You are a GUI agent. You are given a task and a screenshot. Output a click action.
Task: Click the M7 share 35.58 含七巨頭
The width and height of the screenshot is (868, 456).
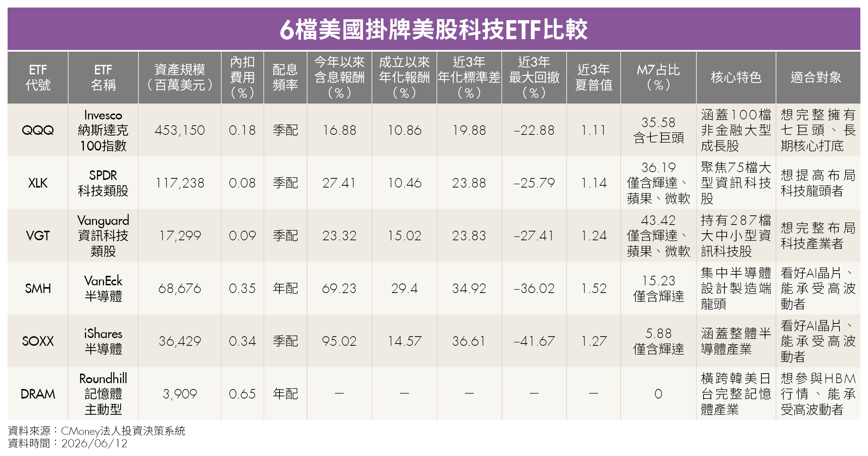(x=658, y=130)
